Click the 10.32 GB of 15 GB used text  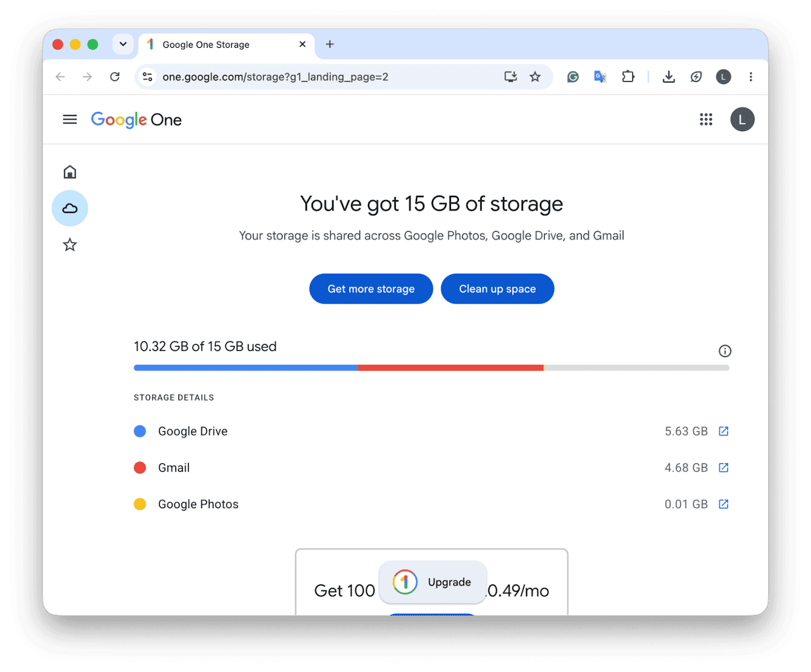click(x=205, y=347)
